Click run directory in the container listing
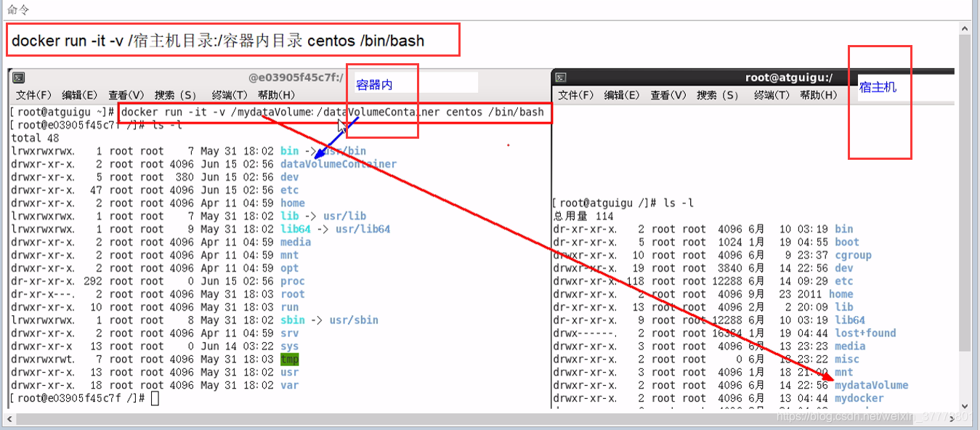This screenshot has height=430, width=980. click(289, 307)
